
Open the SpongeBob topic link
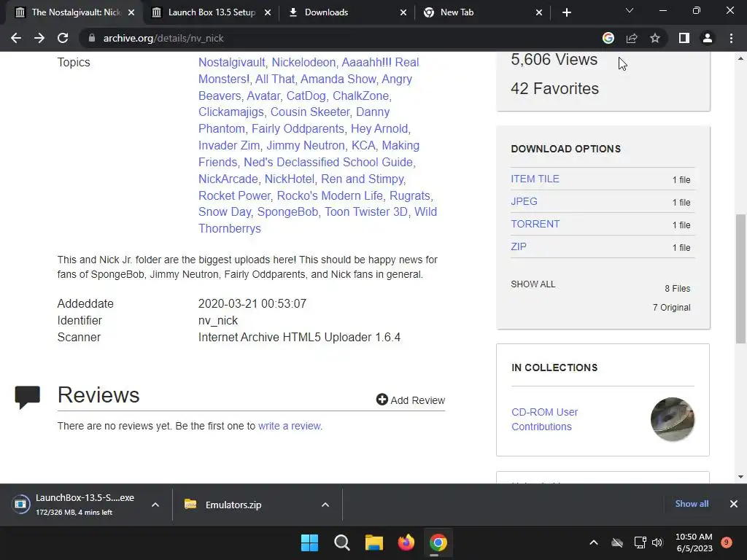click(x=287, y=211)
